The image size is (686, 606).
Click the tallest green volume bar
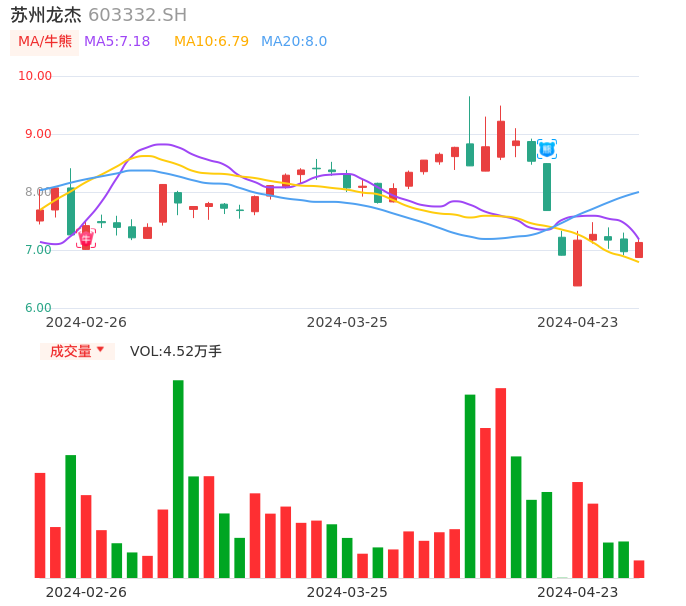pos(178,478)
